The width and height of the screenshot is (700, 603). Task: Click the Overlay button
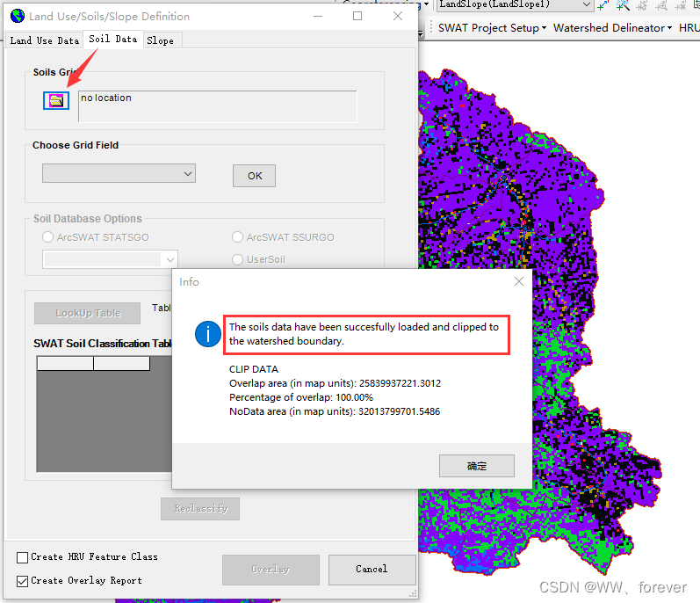coord(271,570)
